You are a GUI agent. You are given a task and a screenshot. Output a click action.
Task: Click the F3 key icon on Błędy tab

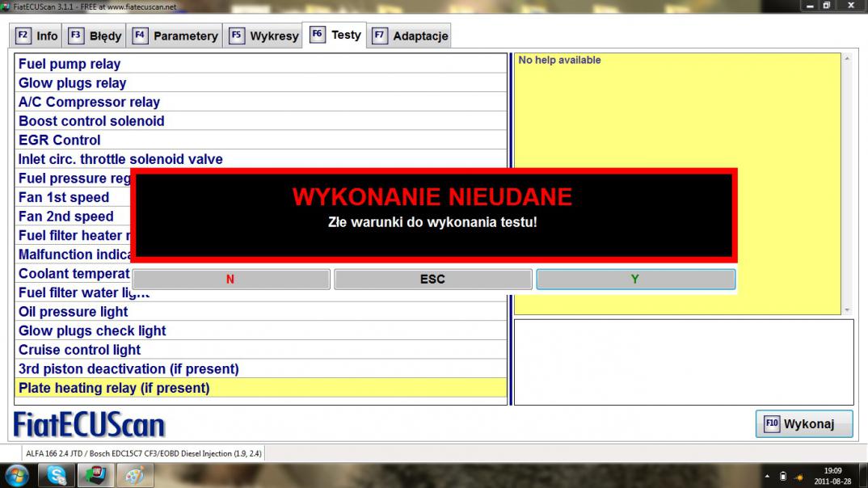click(76, 36)
